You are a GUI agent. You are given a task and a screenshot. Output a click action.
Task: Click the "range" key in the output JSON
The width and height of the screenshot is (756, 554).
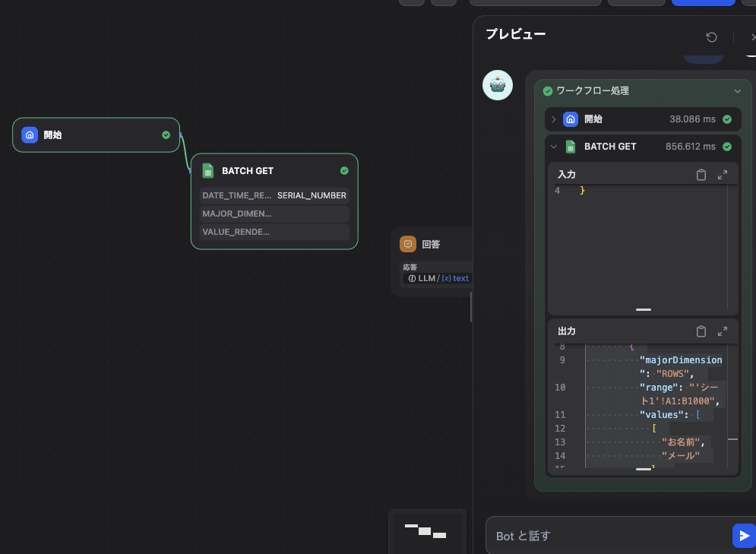(659, 388)
